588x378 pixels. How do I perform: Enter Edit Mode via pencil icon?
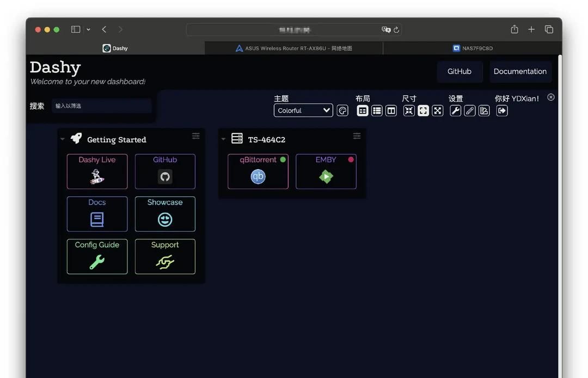469,110
